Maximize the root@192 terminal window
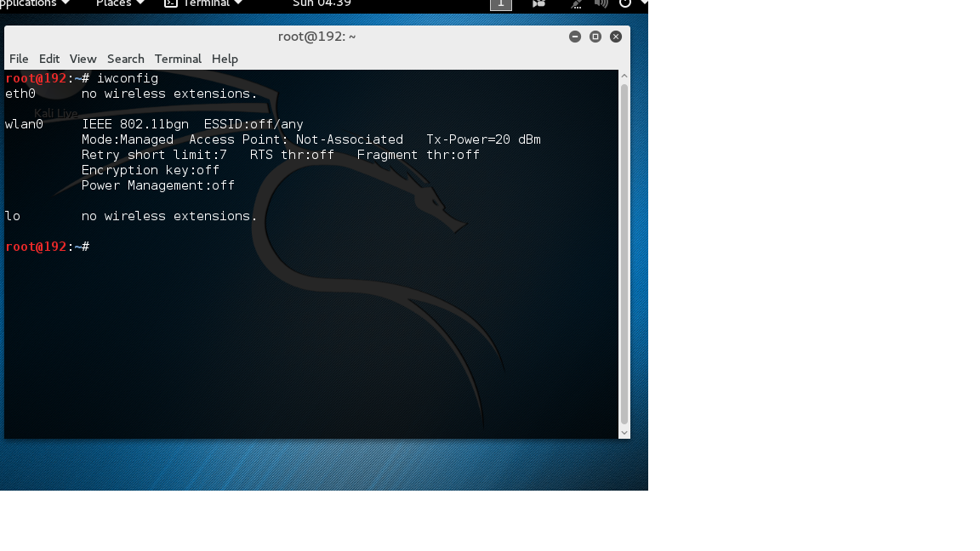 [x=595, y=37]
